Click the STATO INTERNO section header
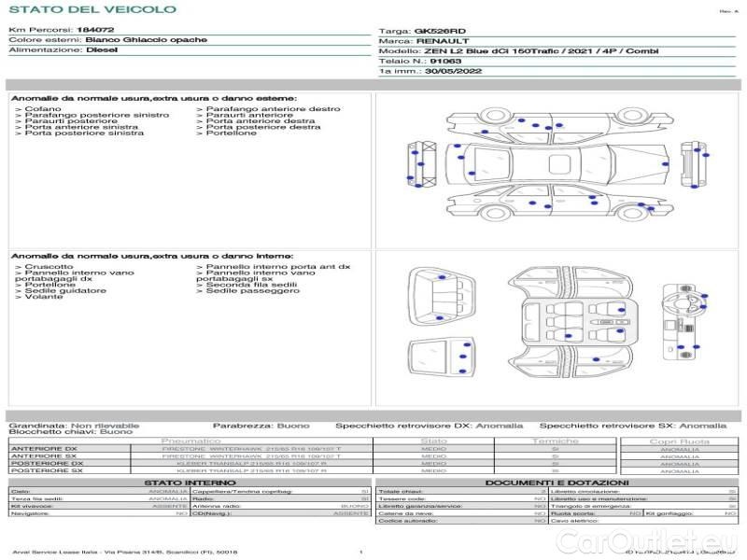This screenshot has height=560, width=747. click(190, 483)
